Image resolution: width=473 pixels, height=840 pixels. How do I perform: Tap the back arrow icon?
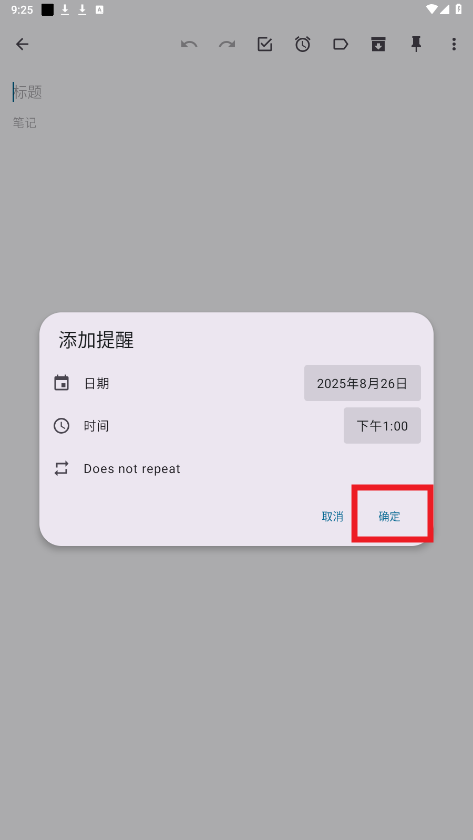click(x=22, y=44)
